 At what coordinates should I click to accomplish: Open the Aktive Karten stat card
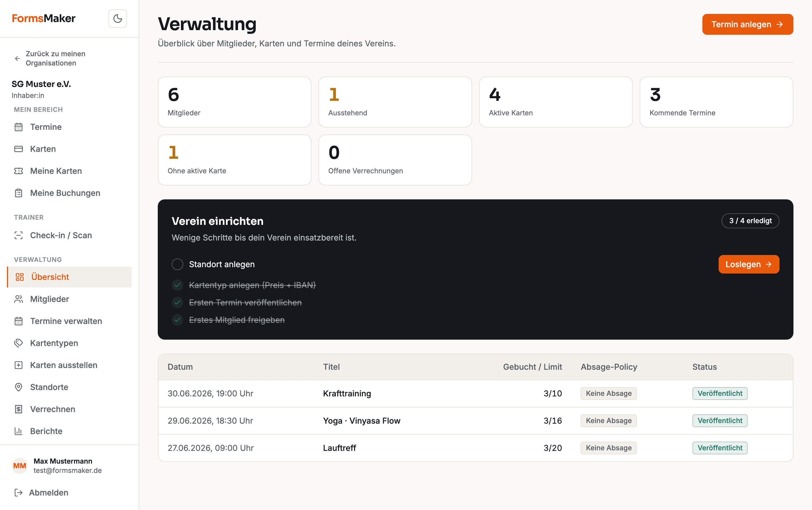[x=556, y=102]
